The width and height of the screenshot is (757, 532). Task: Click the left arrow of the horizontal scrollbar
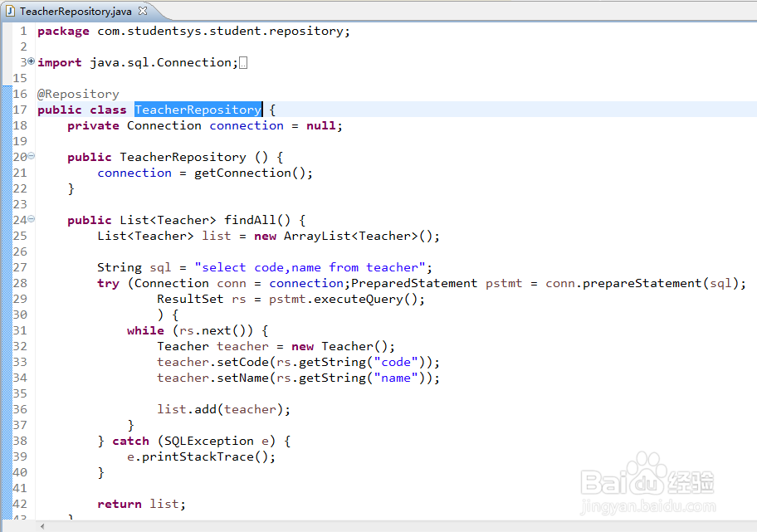pos(42,526)
